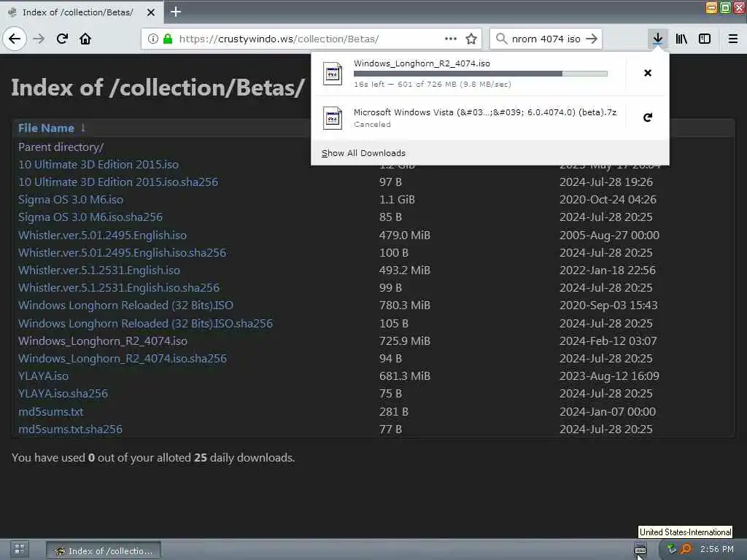This screenshot has height=560, width=747.
Task: Go back to the previous page
Action: (15, 39)
